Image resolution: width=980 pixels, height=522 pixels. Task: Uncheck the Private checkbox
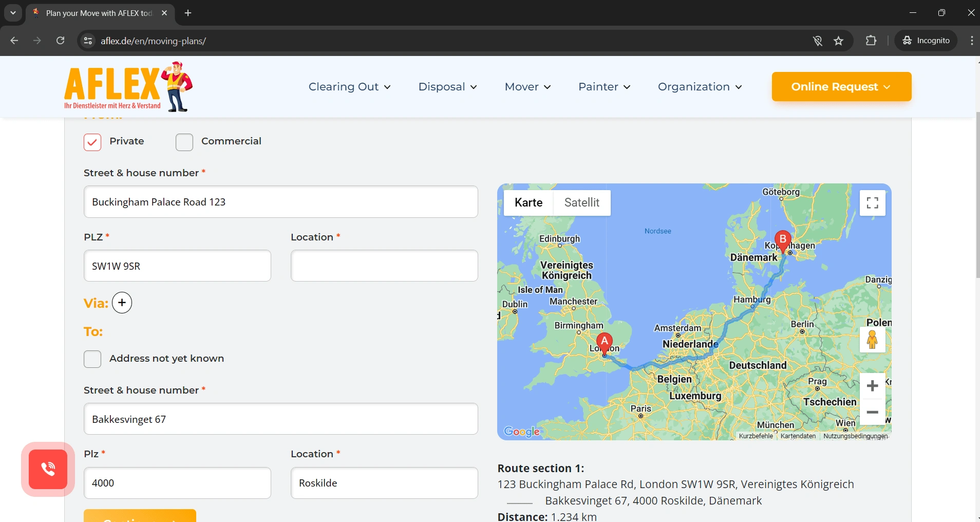click(92, 142)
